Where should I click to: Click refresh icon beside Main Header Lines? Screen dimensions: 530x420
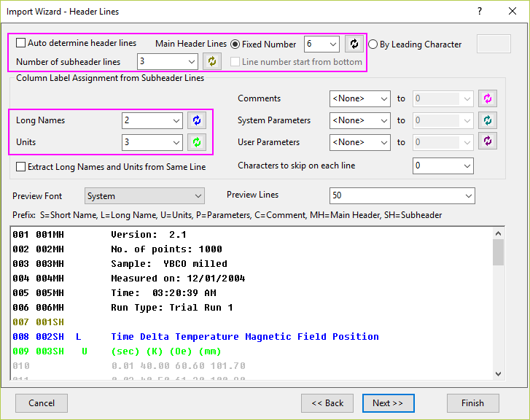click(354, 44)
